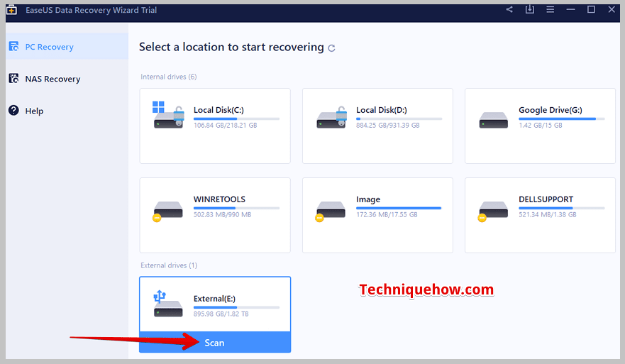
Task: Scan the External(E:) drive
Action: tap(215, 343)
